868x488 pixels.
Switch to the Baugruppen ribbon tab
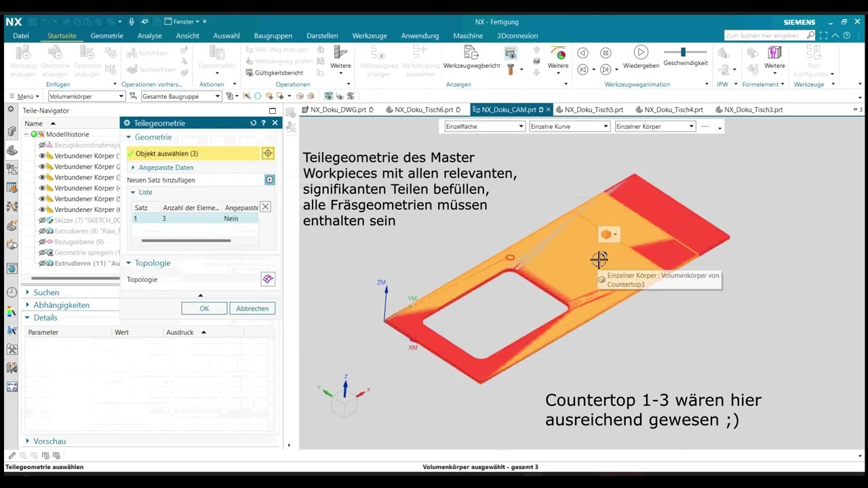[273, 36]
